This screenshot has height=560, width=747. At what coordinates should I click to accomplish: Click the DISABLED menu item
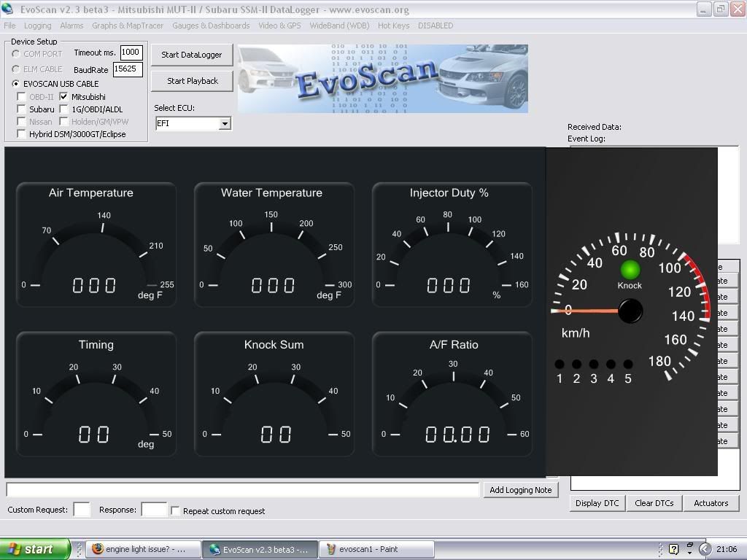[x=436, y=26]
